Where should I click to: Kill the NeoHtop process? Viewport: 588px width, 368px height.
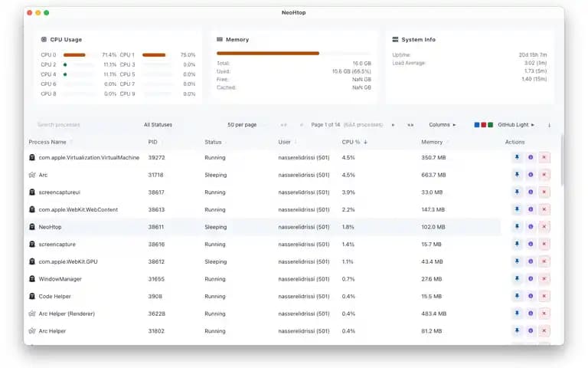coord(544,226)
